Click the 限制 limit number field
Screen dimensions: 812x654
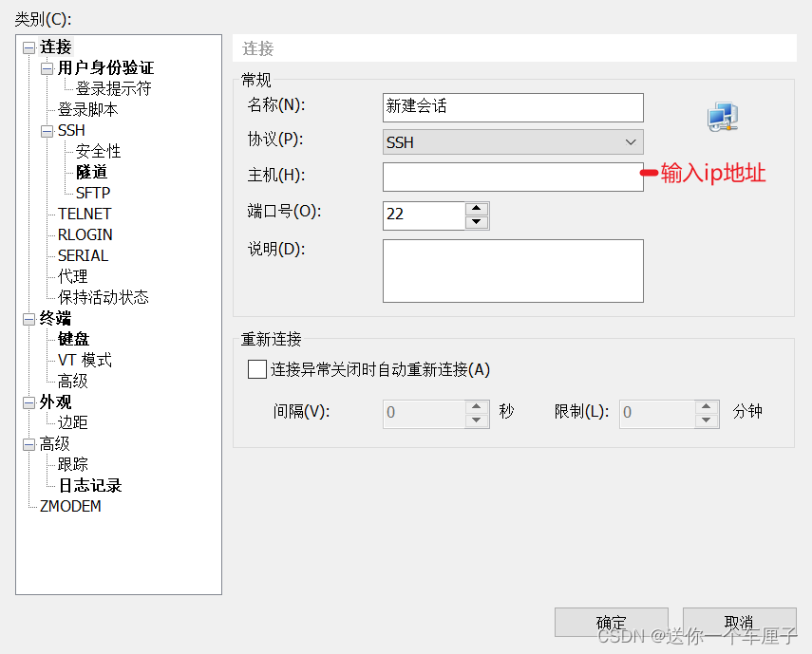657,414
